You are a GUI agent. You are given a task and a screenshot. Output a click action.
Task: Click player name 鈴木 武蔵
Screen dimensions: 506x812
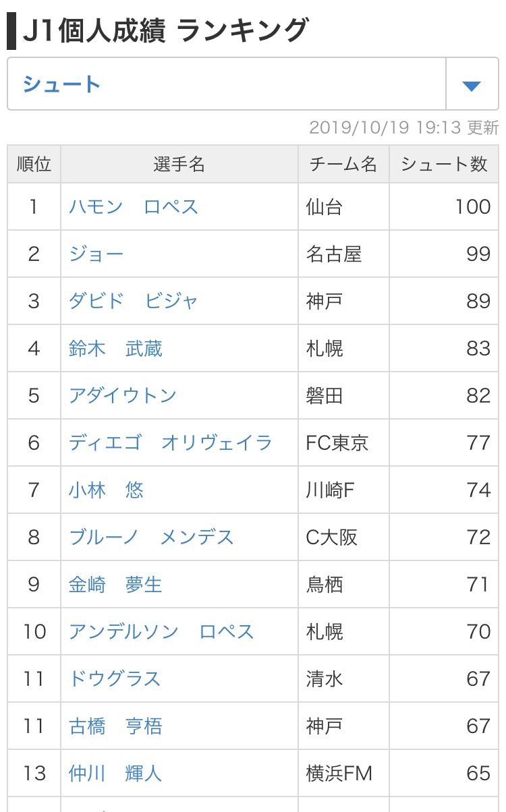pyautogui.click(x=115, y=348)
